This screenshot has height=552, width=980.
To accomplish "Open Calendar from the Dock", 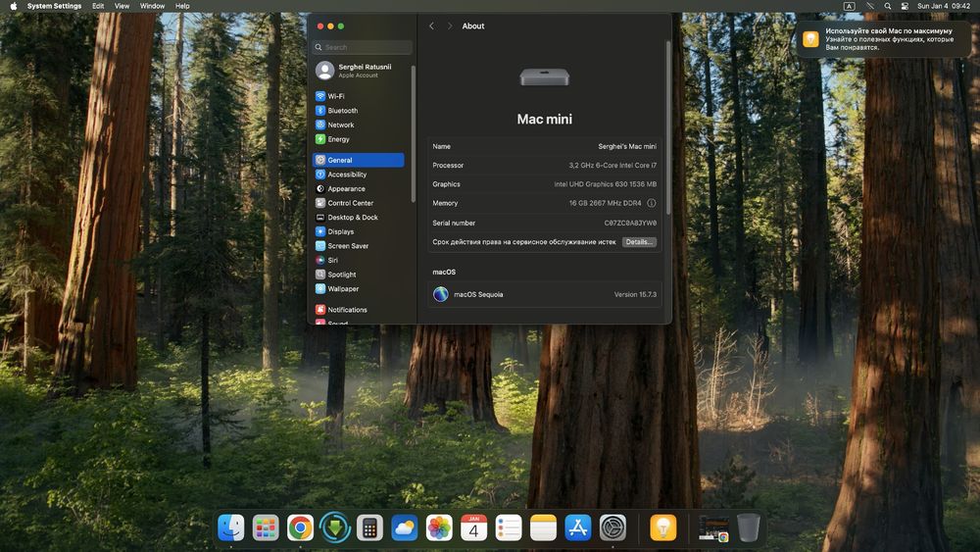I will pyautogui.click(x=473, y=527).
